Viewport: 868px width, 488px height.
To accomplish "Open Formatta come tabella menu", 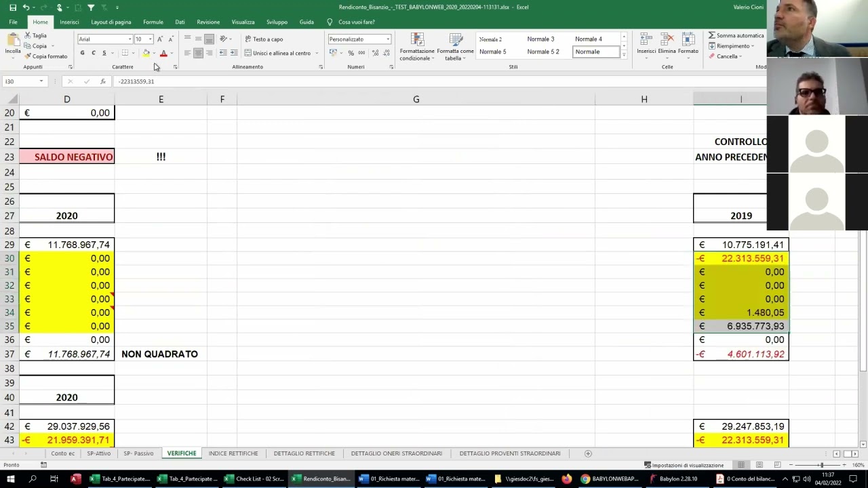I will [x=455, y=47].
